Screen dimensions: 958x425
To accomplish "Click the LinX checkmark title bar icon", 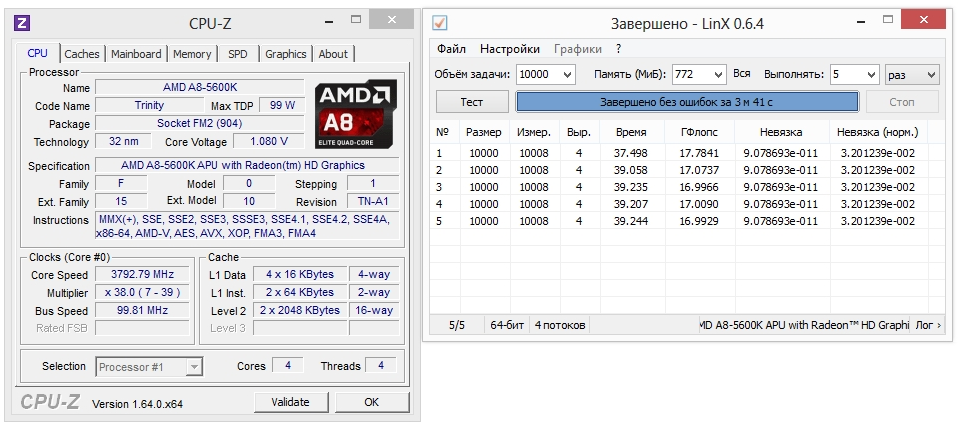I will click(x=440, y=23).
